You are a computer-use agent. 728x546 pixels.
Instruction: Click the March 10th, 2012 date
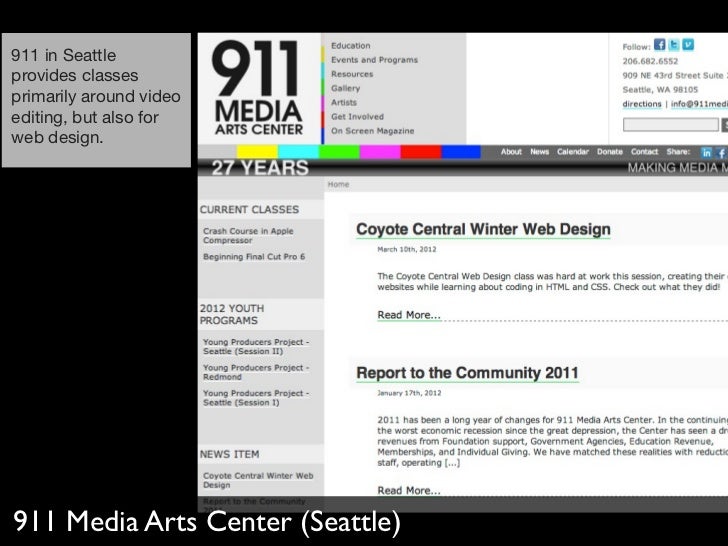pos(407,249)
